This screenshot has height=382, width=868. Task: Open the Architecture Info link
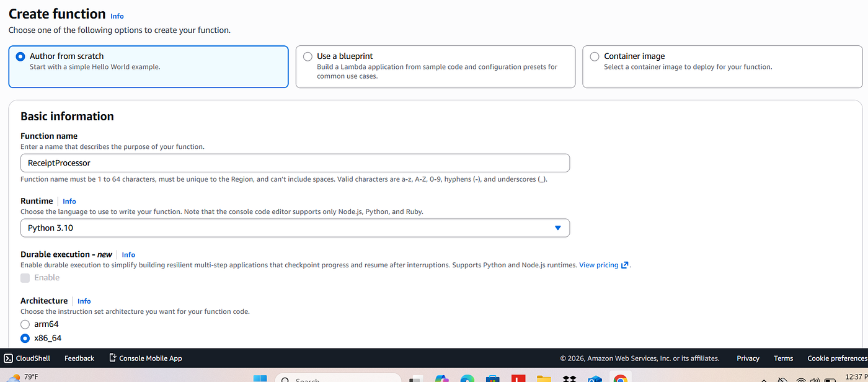tap(84, 301)
